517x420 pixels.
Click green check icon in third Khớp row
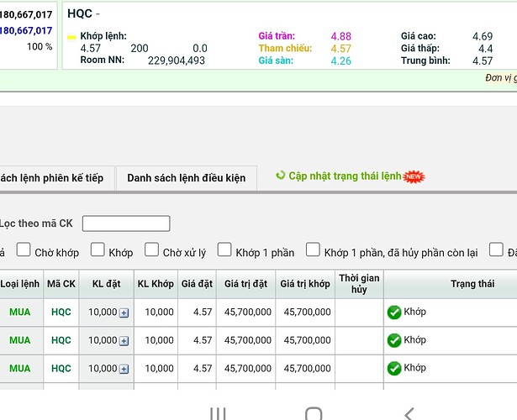394,369
